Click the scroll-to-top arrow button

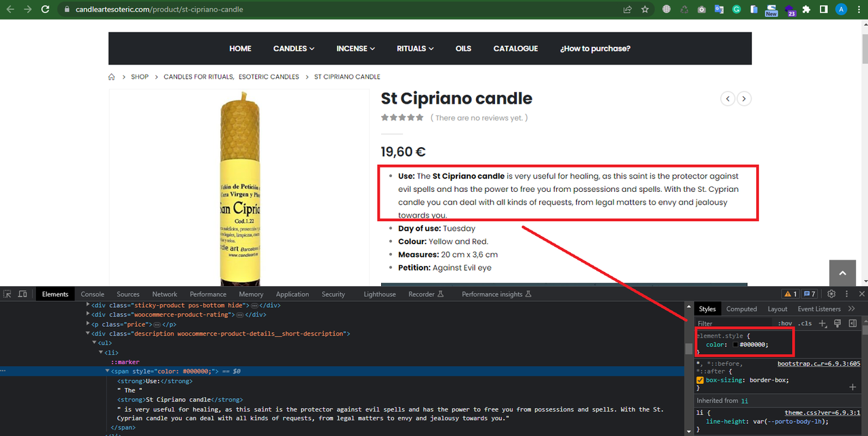point(842,273)
